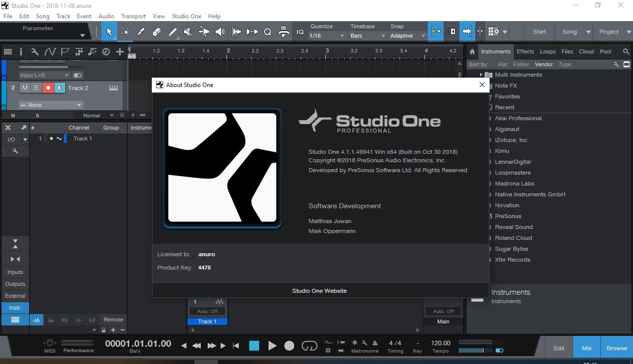Click the Record button in transport
Screen dimensions: 633x364
click(x=289, y=346)
